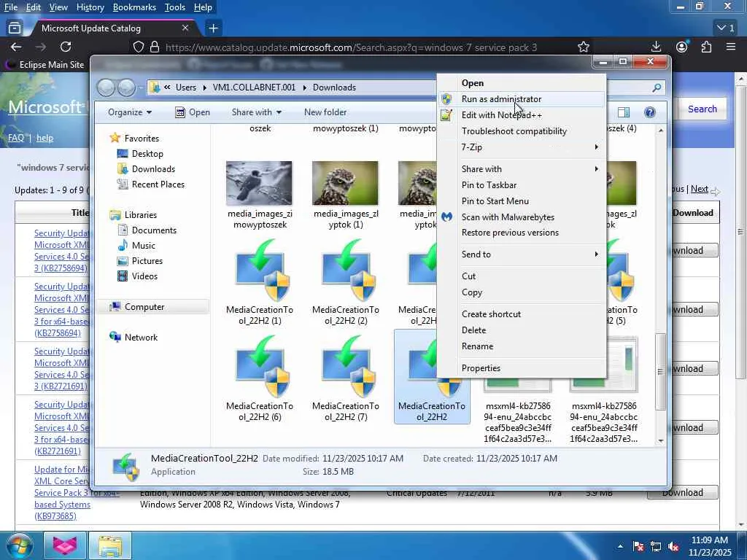The width and height of the screenshot is (747, 560).
Task: Click the Explorer help icon
Action: point(649,112)
